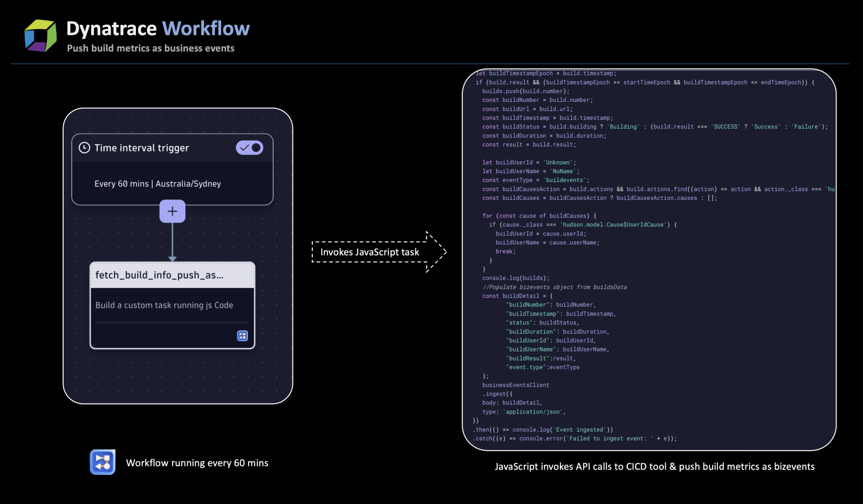The height and width of the screenshot is (504, 863).
Task: Open the schedule Every 60 mins Australia/Sydney
Action: click(157, 183)
